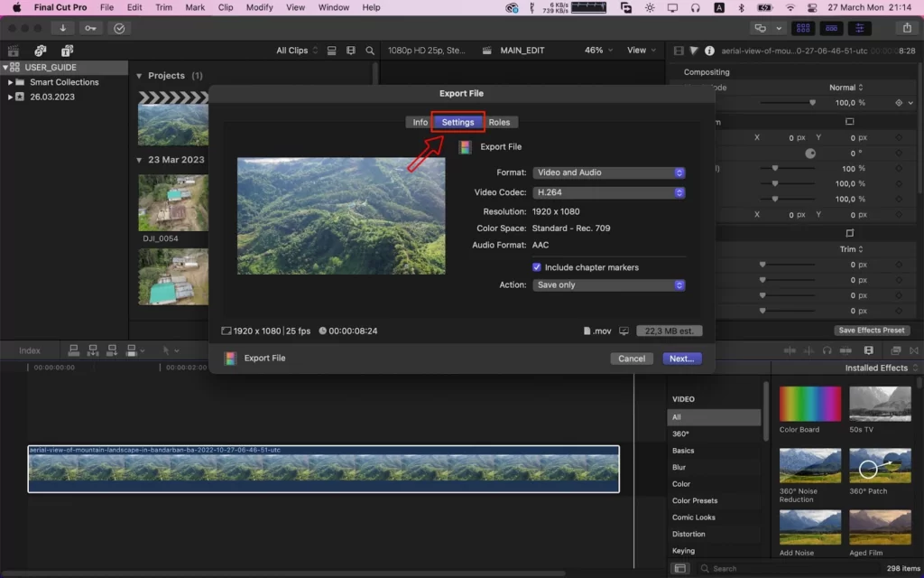
Task: Open the File menu
Action: pyautogui.click(x=106, y=7)
